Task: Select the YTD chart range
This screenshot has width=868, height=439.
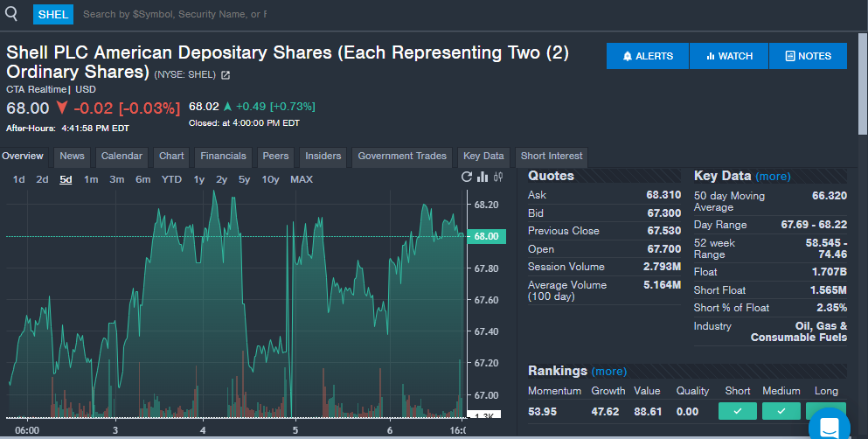Action: [171, 179]
